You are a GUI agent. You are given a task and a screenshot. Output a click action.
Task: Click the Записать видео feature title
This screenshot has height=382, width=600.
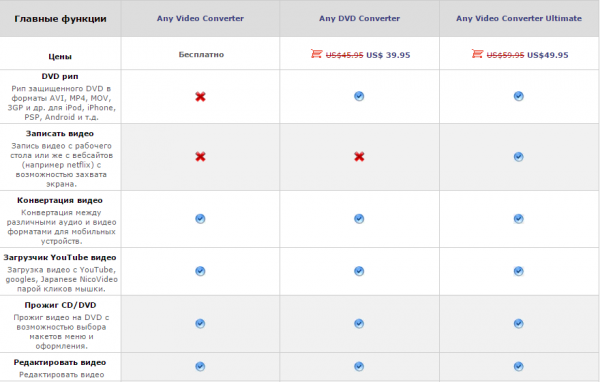tap(60, 134)
